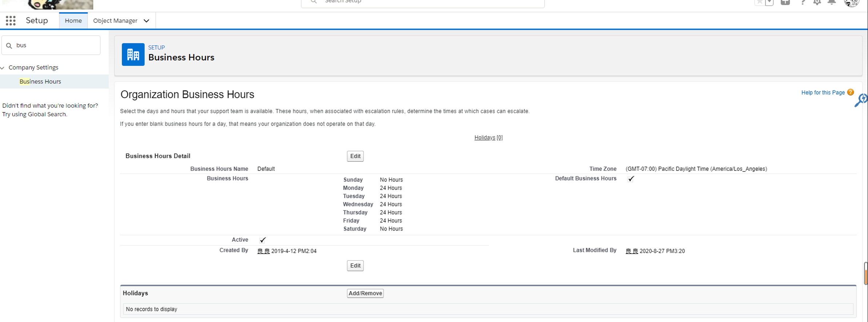Screen dimensions: 868x322
Task: Switch to the Home tab
Action: point(73,21)
